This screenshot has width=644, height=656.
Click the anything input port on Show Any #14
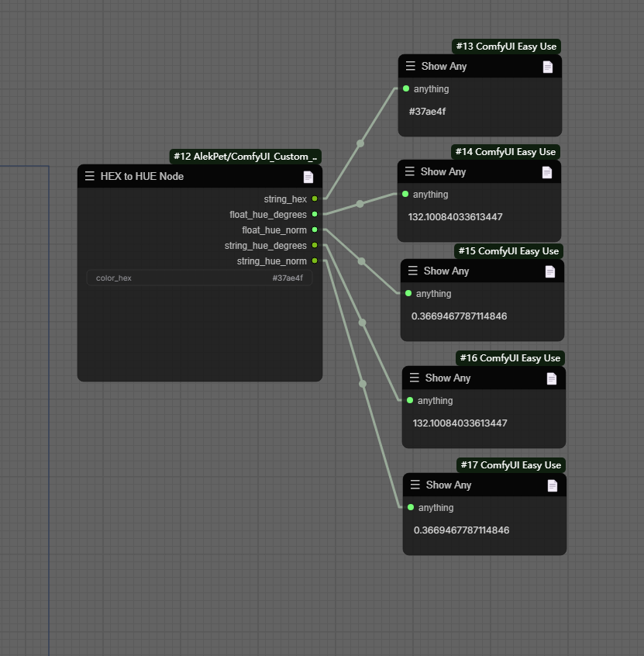click(x=405, y=194)
